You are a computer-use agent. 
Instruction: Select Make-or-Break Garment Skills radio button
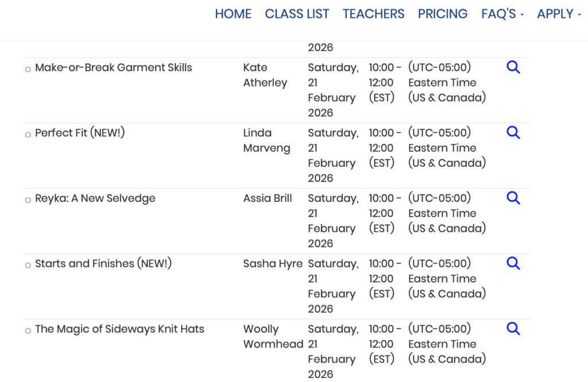(28, 69)
